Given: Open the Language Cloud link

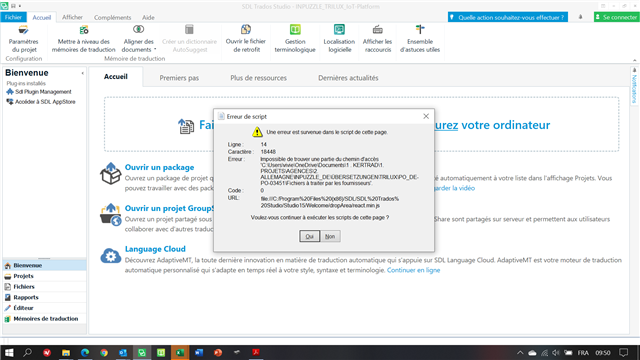Looking at the screenshot, I should tap(155, 249).
